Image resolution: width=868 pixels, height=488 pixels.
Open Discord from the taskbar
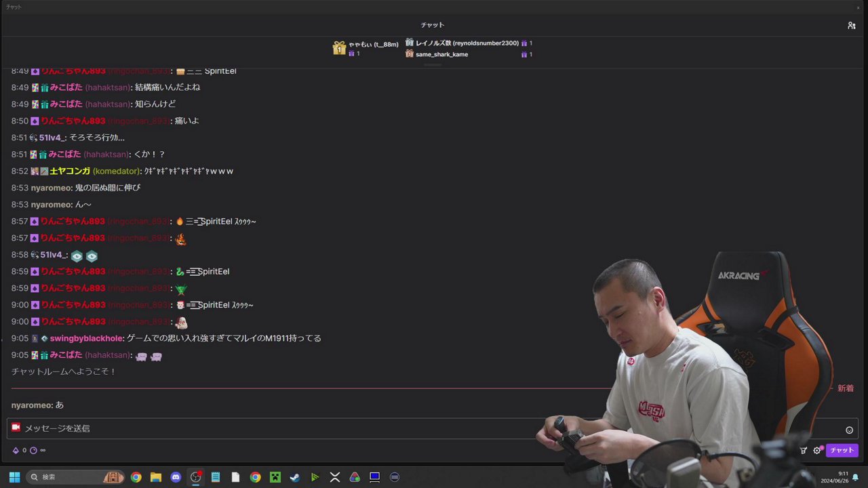[176, 477]
